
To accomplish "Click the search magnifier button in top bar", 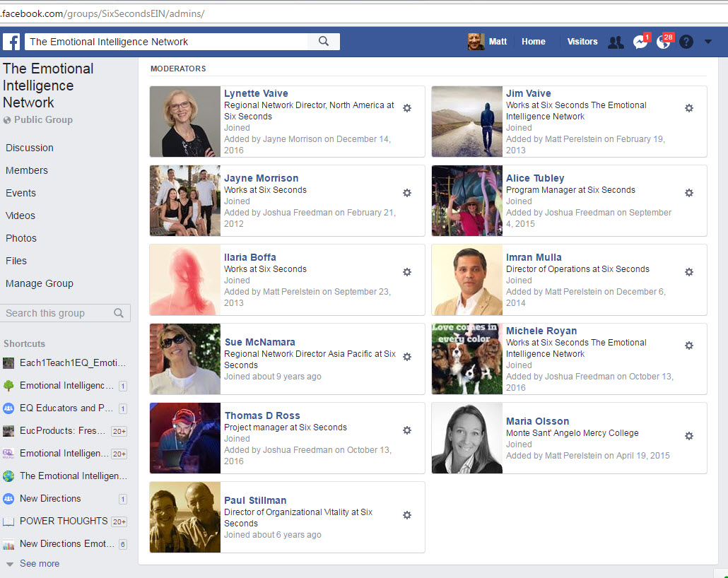I will (324, 42).
